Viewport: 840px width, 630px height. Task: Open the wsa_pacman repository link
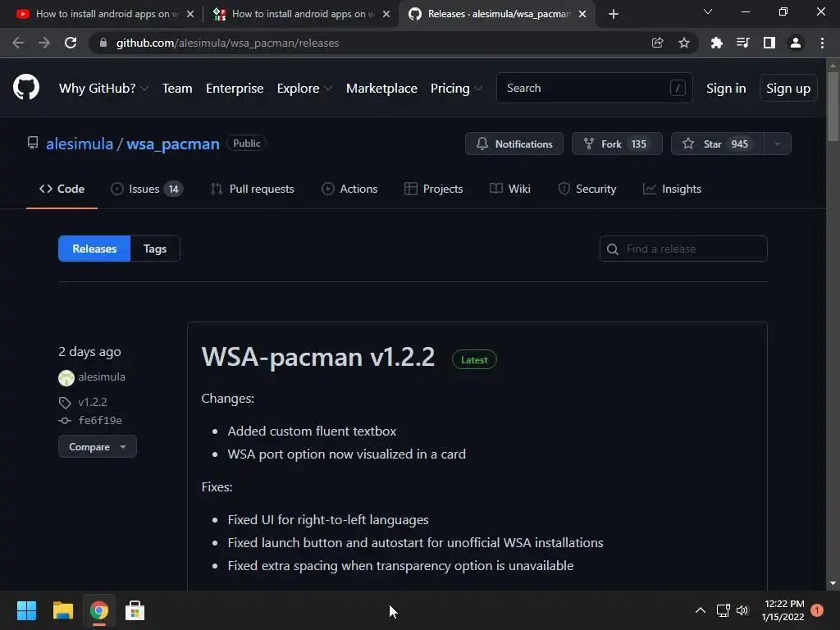pos(173,144)
